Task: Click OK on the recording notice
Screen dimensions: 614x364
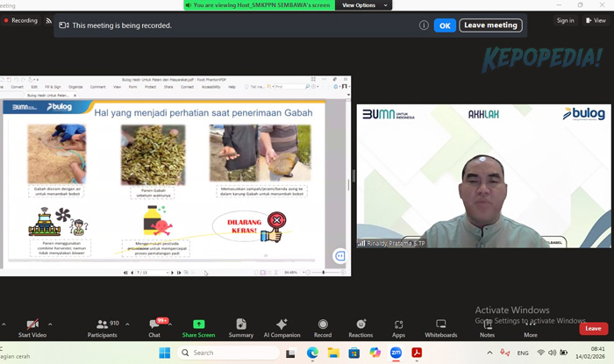Action: pyautogui.click(x=445, y=25)
